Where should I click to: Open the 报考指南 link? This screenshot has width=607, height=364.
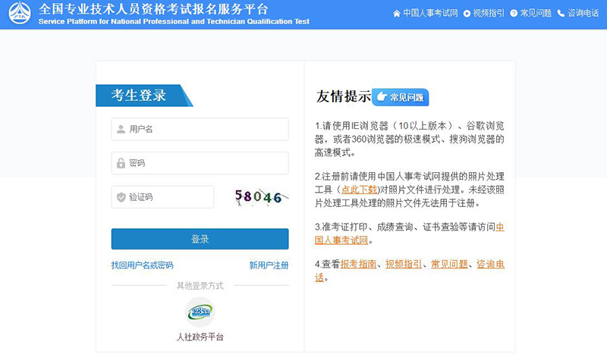[x=358, y=264]
